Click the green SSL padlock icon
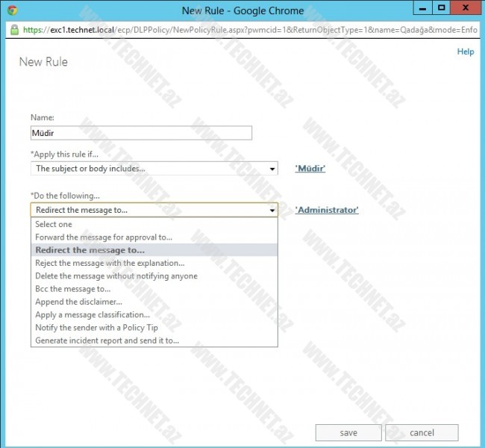485x448 pixels. pyautogui.click(x=13, y=31)
